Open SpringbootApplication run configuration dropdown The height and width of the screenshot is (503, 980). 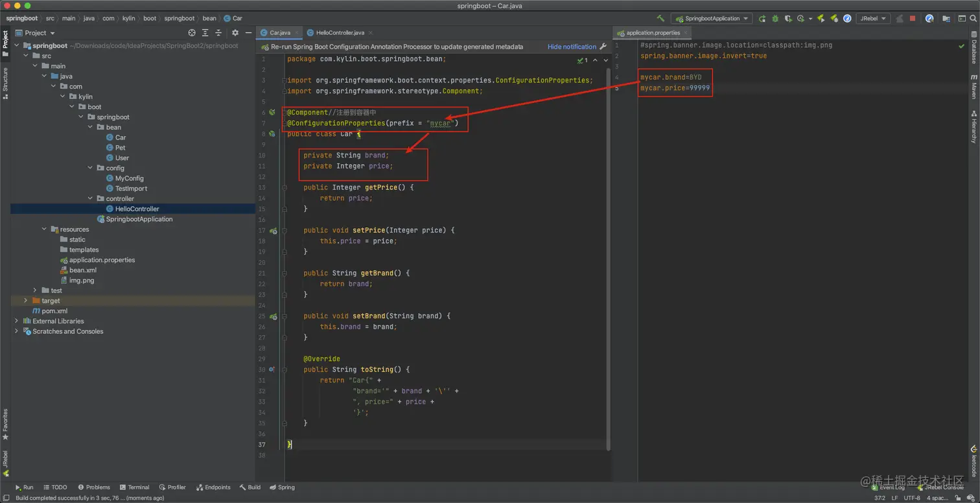pyautogui.click(x=712, y=19)
